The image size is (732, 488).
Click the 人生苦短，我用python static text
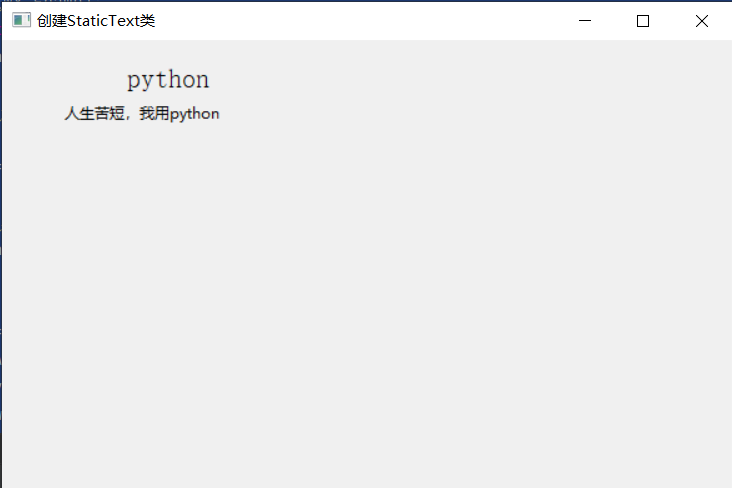[x=142, y=113]
